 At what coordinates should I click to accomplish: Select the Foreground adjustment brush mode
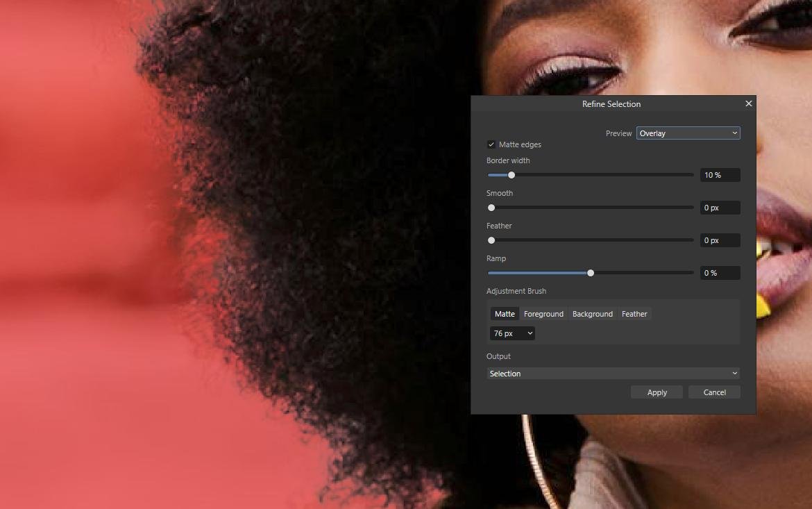pyautogui.click(x=543, y=314)
